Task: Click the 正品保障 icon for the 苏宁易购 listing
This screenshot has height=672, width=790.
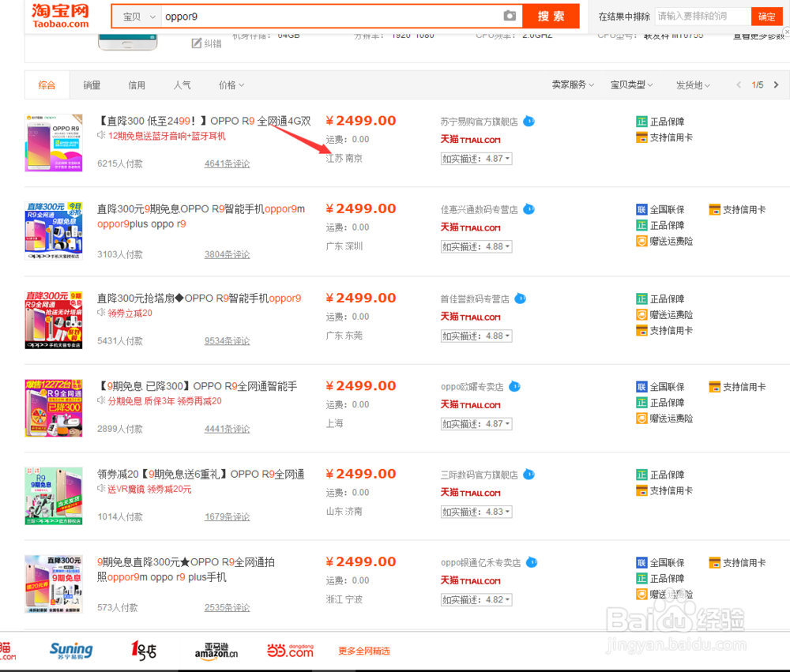Action: (x=641, y=122)
